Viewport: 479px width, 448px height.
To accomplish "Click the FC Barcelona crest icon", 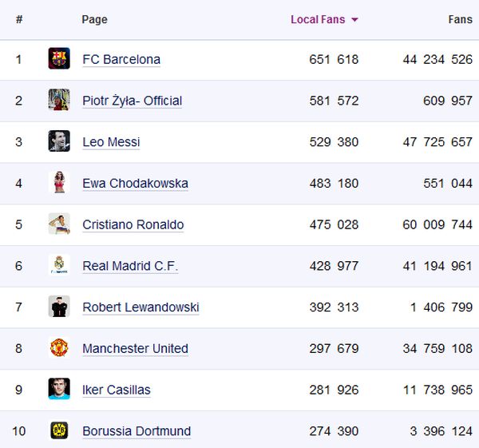I will pyautogui.click(x=59, y=59).
